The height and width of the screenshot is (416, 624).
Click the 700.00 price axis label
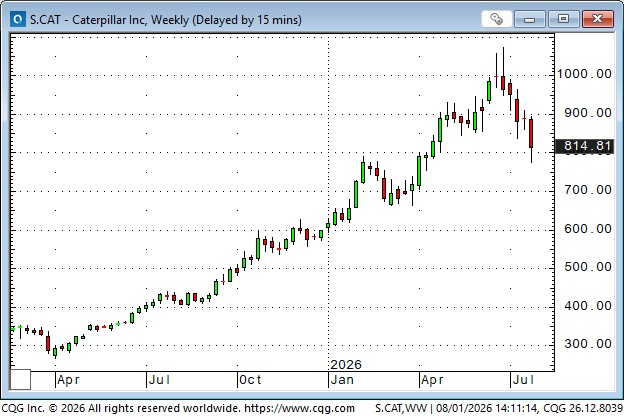pos(588,190)
